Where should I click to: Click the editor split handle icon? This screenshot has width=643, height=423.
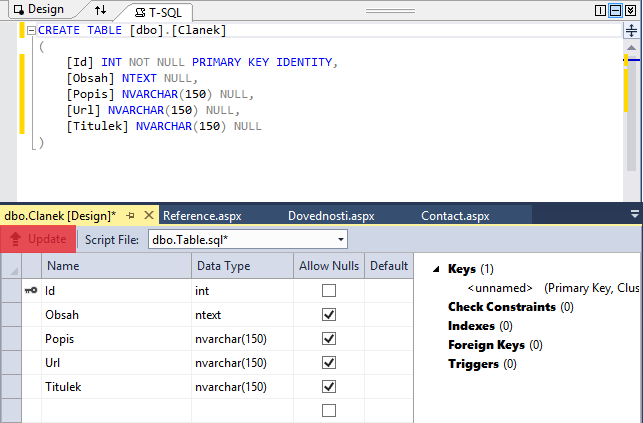point(632,30)
